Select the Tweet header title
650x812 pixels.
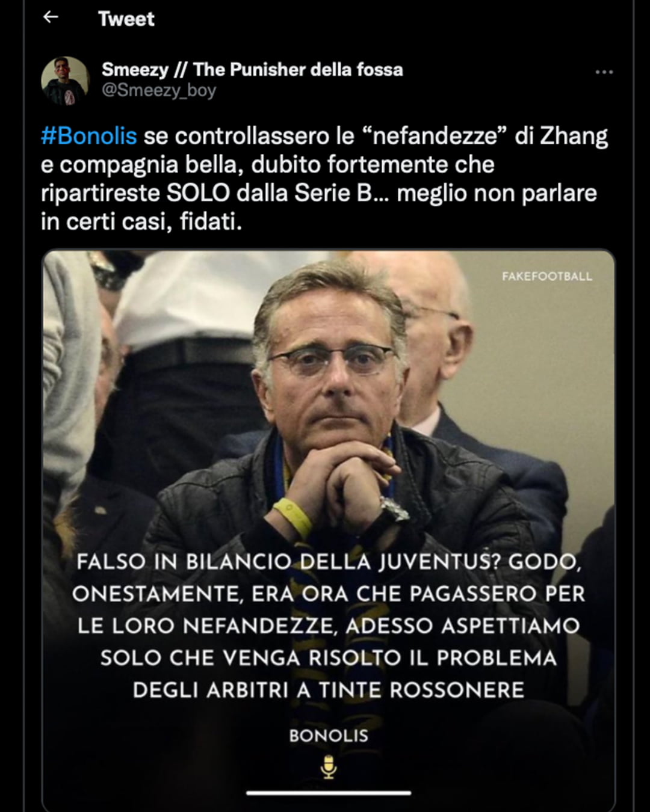126,19
